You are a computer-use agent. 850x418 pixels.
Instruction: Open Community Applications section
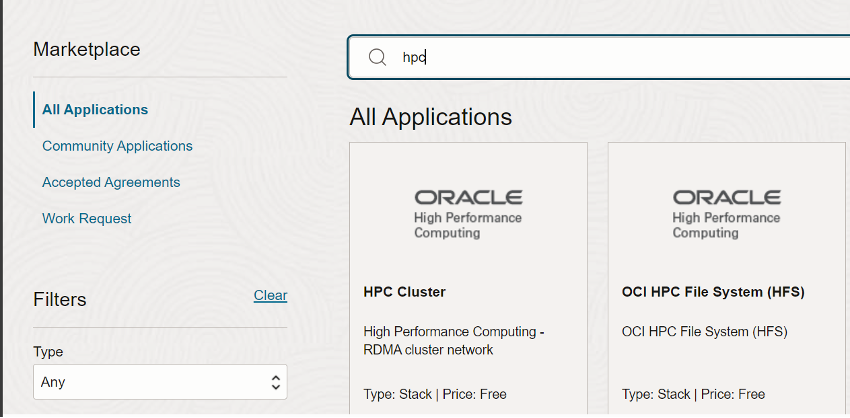[117, 146]
